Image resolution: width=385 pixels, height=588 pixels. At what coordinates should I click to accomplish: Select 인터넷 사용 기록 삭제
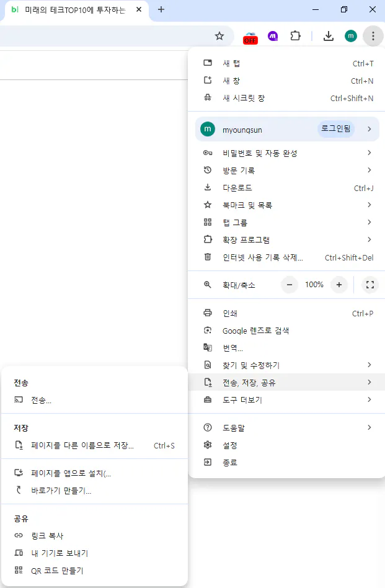286,257
